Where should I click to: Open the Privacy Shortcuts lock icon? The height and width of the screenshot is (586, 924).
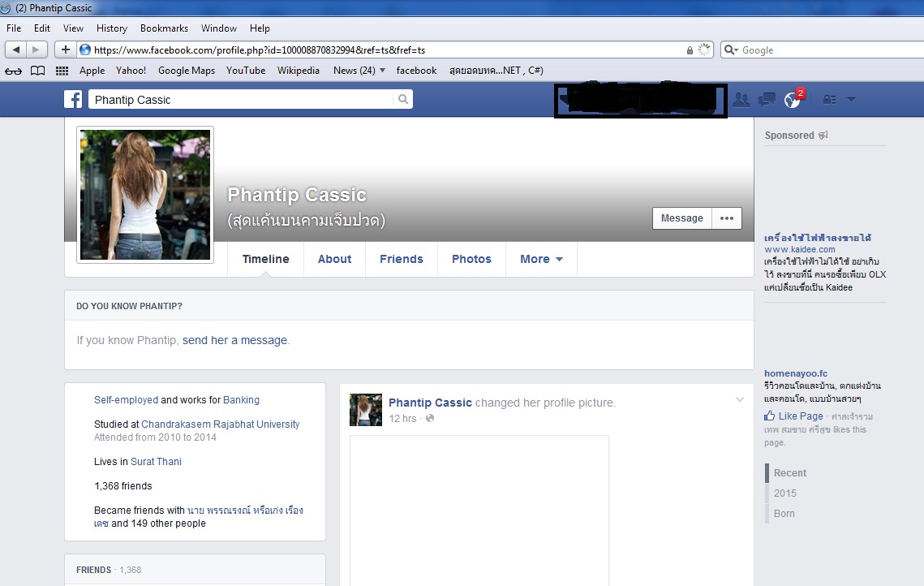(x=830, y=100)
